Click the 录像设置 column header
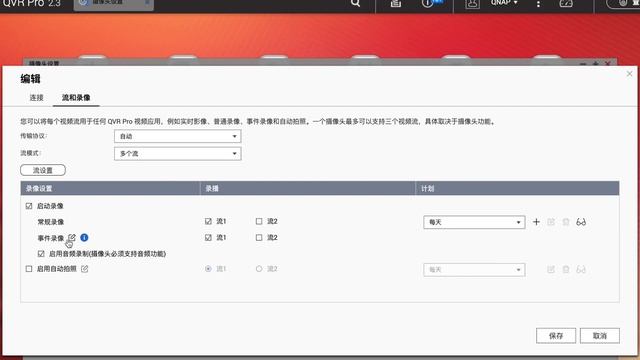 click(x=110, y=188)
